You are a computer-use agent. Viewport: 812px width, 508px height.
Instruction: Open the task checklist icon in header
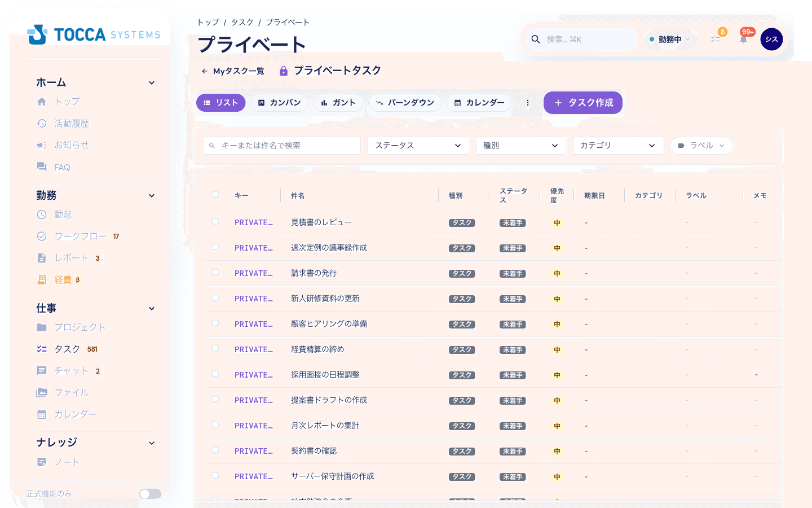(715, 40)
